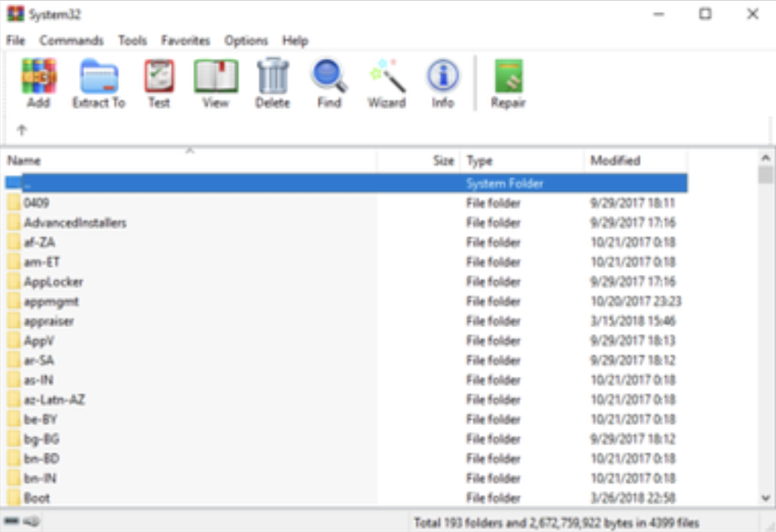Viewport: 776px width, 532px height.
Task: Select the be-BY folder name
Action: [41, 419]
